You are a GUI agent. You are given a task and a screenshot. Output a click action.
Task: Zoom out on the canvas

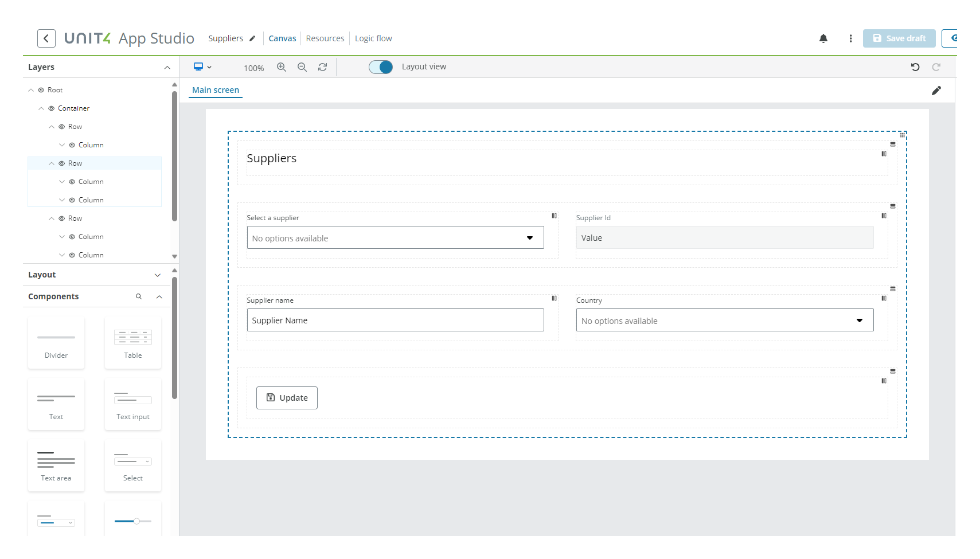coord(302,67)
